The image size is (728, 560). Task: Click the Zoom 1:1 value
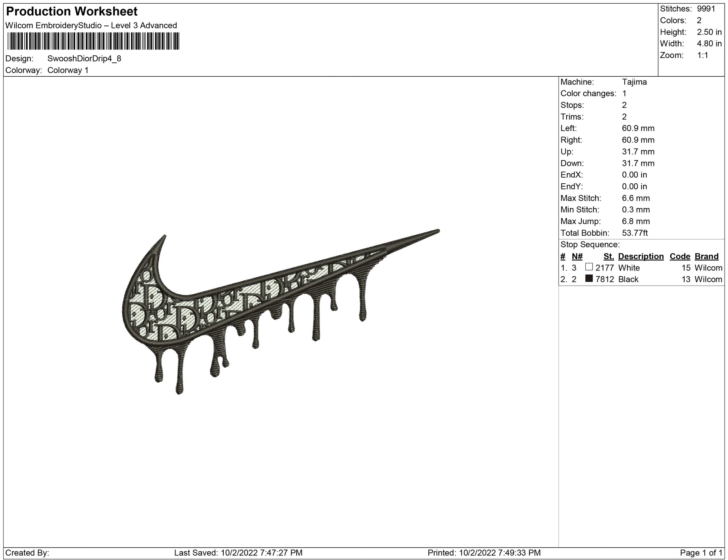pos(702,55)
